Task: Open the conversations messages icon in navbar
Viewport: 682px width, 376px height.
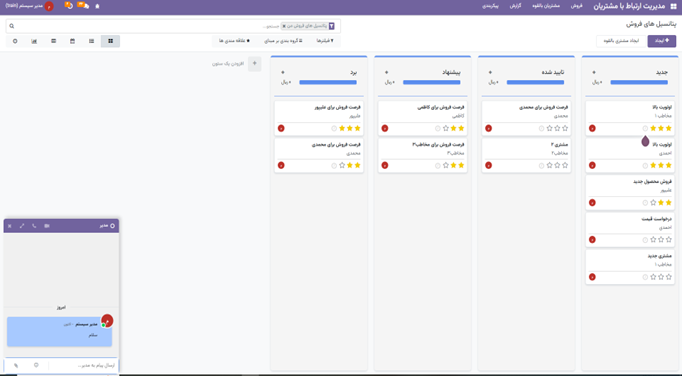Action: click(83, 6)
